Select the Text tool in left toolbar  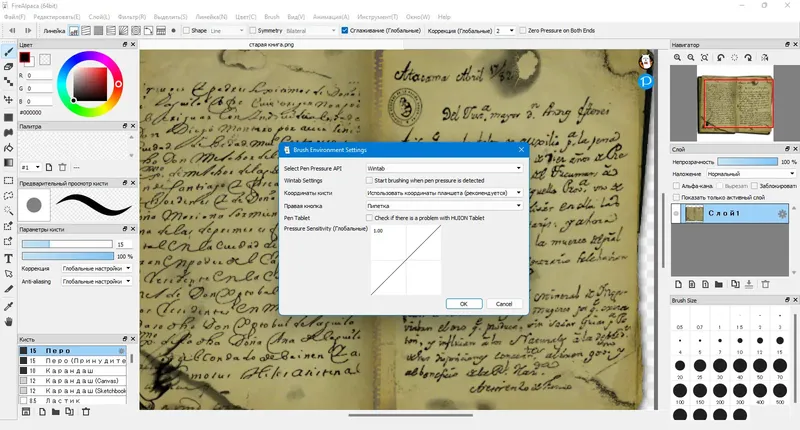8,259
